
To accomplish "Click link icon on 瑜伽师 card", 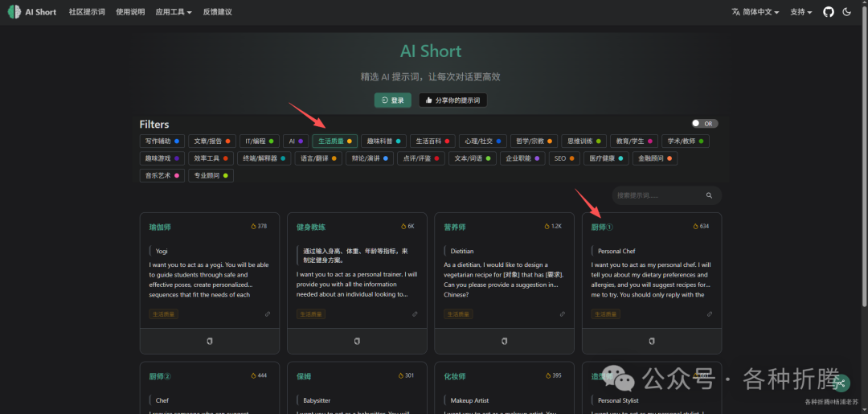I will click(x=268, y=314).
